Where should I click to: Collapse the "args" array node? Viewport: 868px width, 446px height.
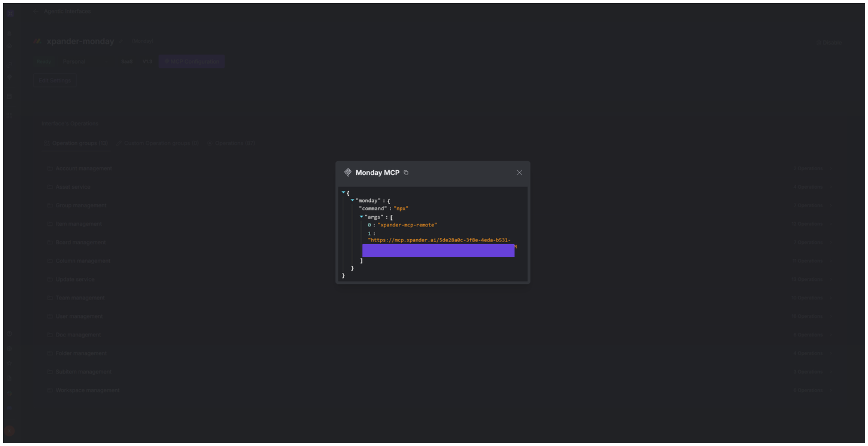[x=361, y=217]
